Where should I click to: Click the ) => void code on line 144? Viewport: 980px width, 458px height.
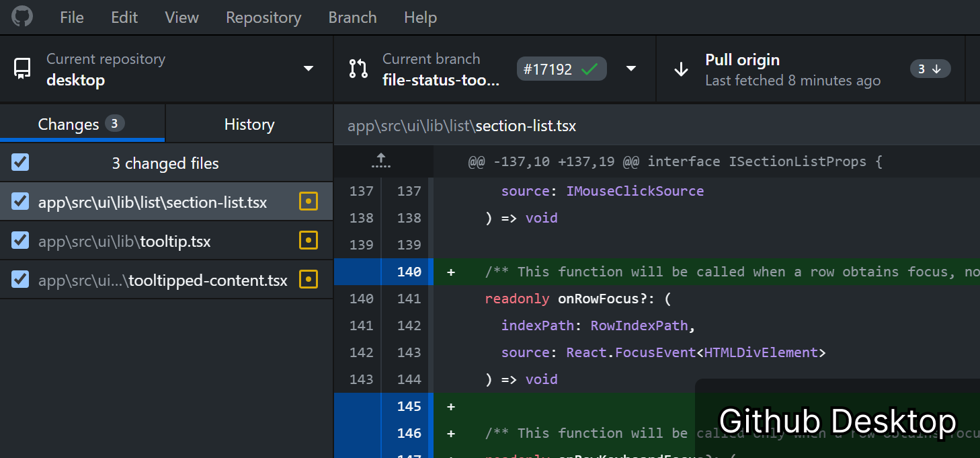tap(522, 379)
